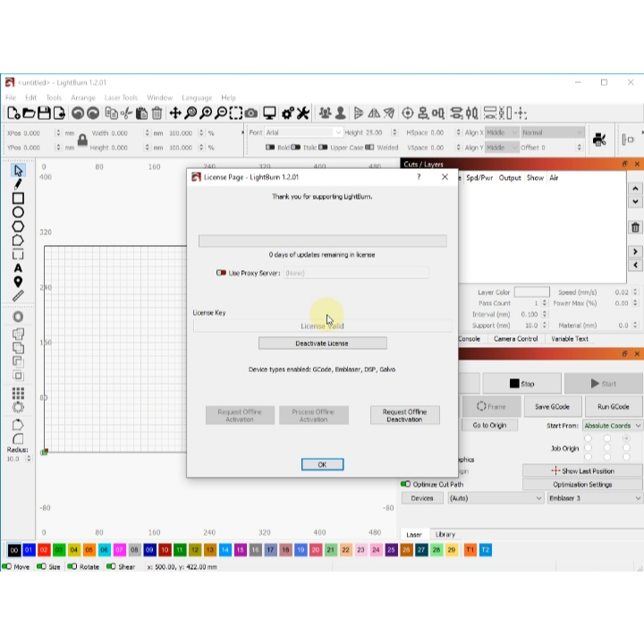
Task: Click the text Height 25.00 stepper arrows
Action: pyautogui.click(x=394, y=132)
